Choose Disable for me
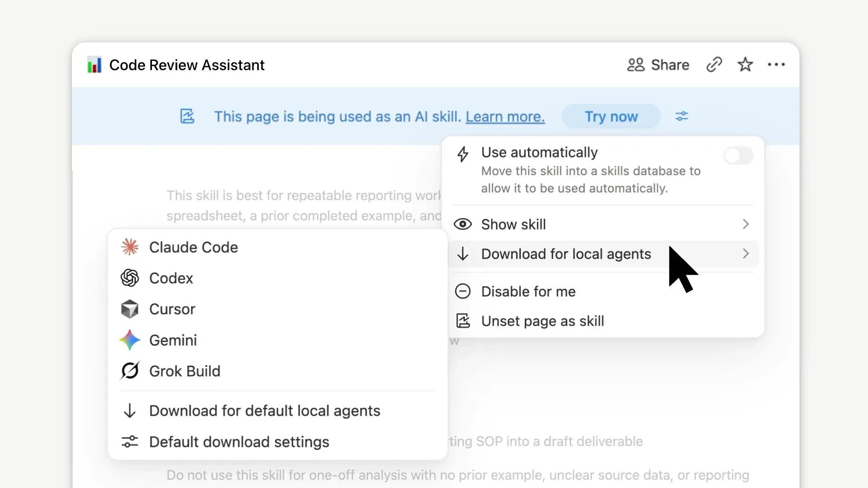 tap(604, 291)
